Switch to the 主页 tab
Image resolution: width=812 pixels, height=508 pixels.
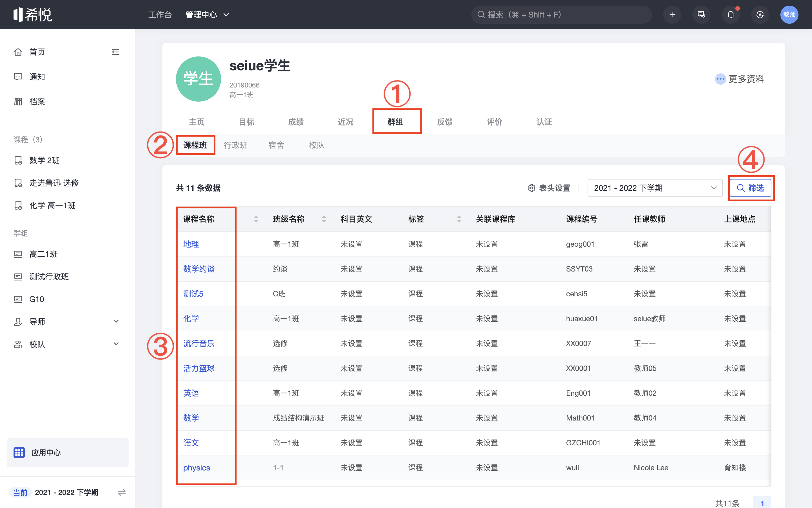point(197,122)
